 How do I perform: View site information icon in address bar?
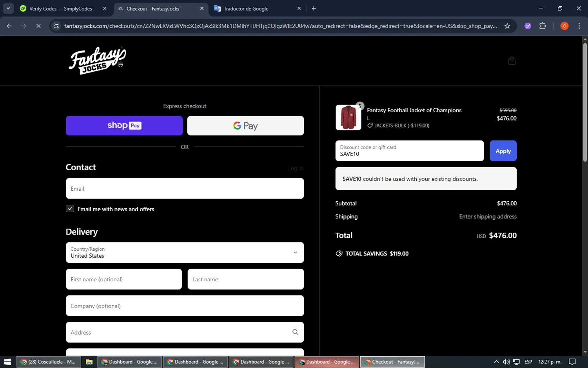[56, 26]
